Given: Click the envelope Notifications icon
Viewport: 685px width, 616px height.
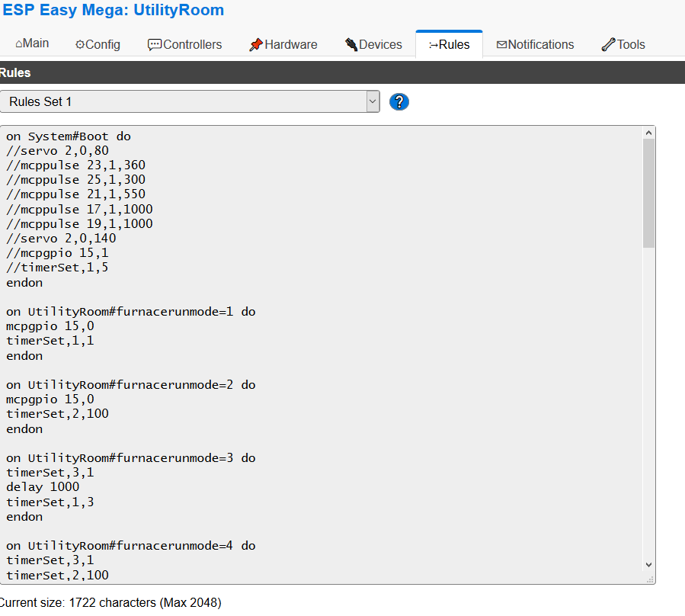Looking at the screenshot, I should [x=501, y=45].
